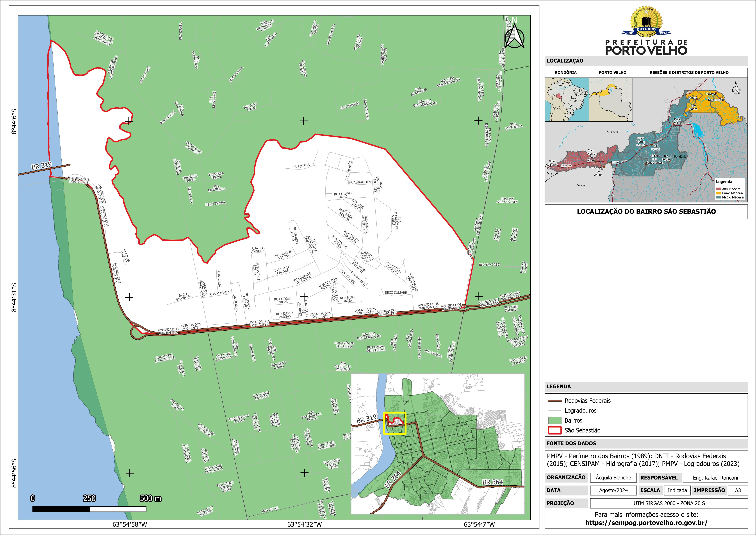Click the Rondônia location thumbnail map
This screenshot has width=756, height=535.
point(567,100)
